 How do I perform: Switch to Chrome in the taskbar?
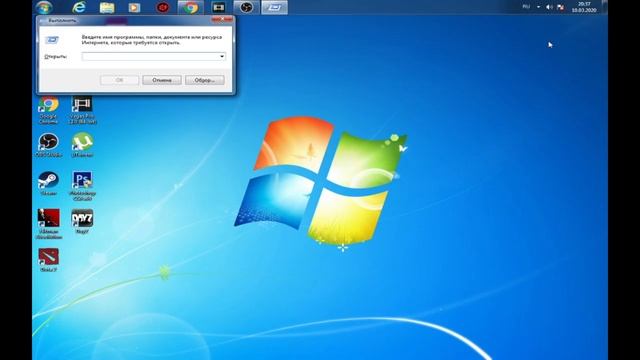pos(190,7)
